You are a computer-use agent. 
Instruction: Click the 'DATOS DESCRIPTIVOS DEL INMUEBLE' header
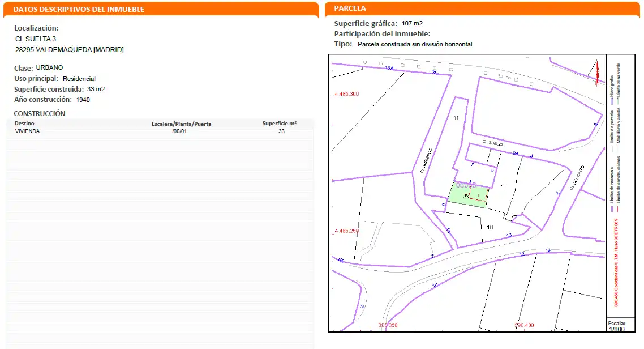(x=79, y=9)
